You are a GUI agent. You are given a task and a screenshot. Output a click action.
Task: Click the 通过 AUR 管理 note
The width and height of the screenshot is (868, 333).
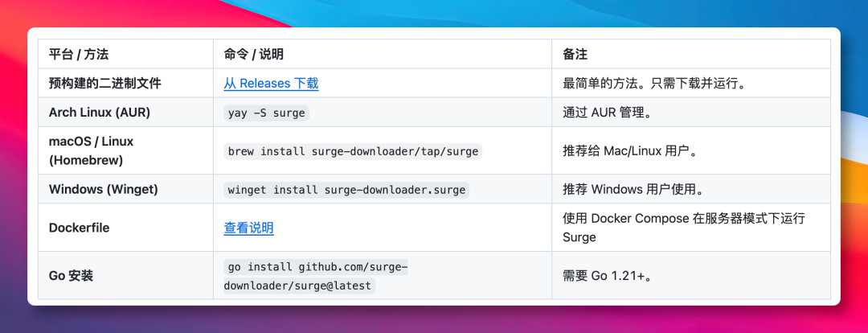coord(606,113)
